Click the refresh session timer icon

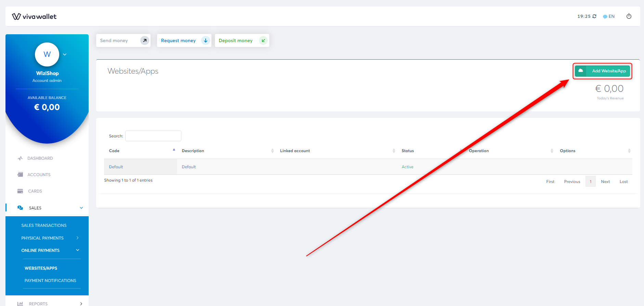[x=594, y=16]
